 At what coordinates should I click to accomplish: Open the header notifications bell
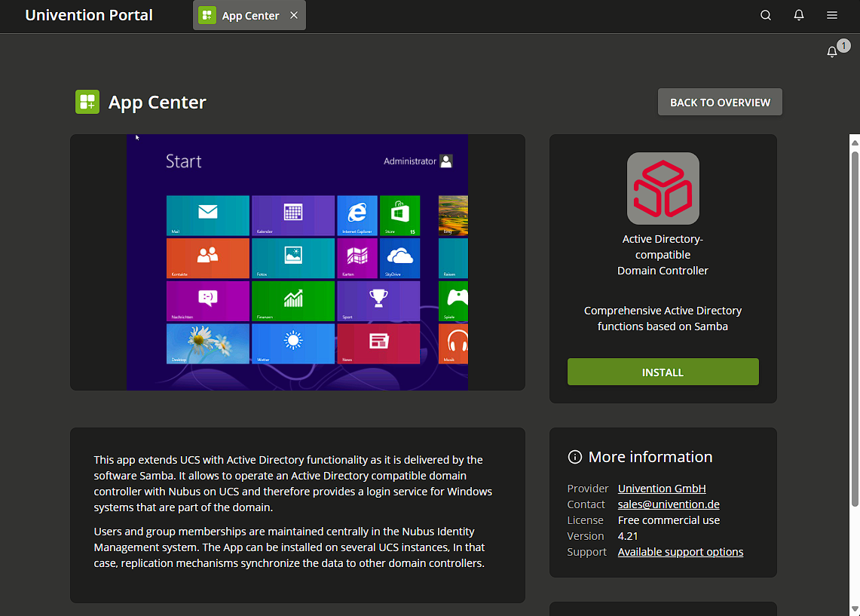coord(799,15)
